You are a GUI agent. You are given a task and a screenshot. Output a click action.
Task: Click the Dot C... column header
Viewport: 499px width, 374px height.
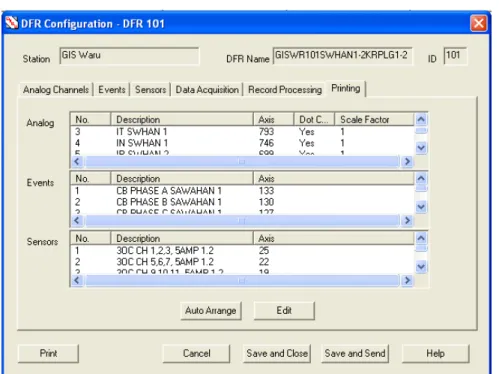(x=314, y=119)
